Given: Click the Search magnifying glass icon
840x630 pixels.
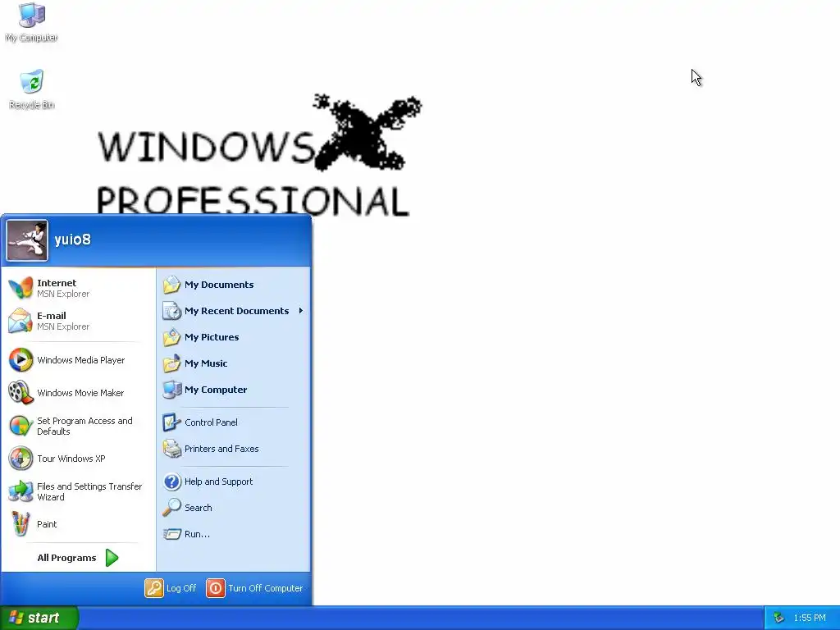Looking at the screenshot, I should 172,507.
